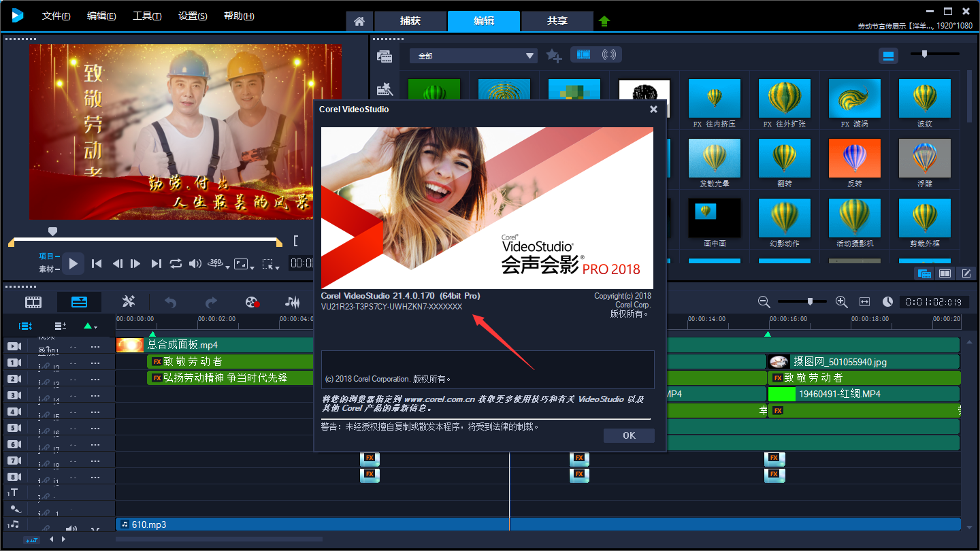Zoom out the timeline
The image size is (980, 551).
pyautogui.click(x=764, y=301)
